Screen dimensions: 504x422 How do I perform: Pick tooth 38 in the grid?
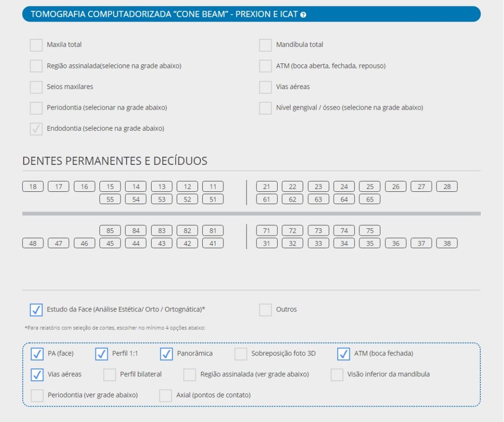tap(447, 243)
